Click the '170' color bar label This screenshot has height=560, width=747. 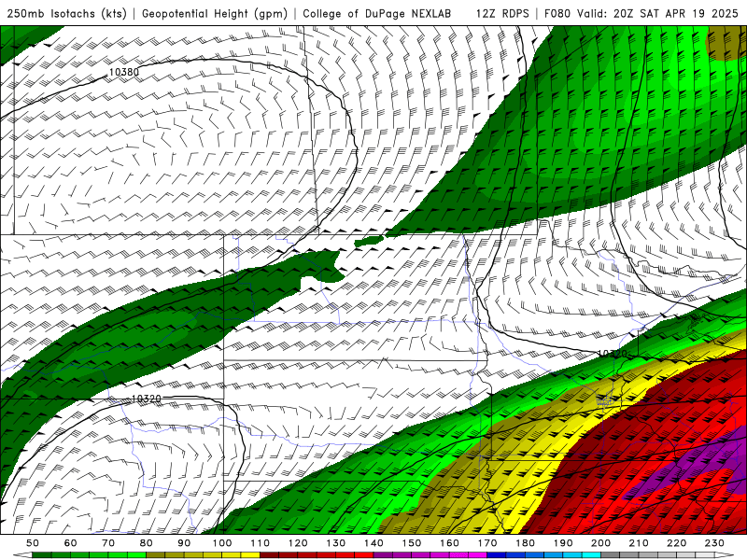pos(486,543)
